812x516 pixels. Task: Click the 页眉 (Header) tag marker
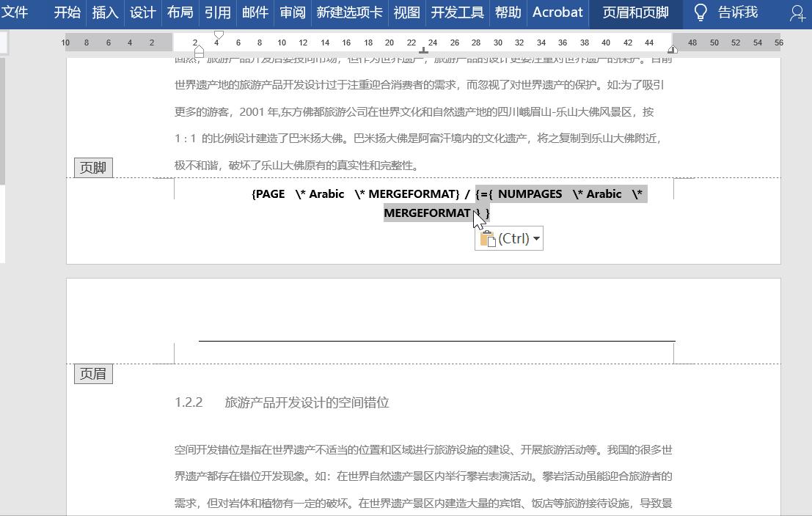(93, 374)
